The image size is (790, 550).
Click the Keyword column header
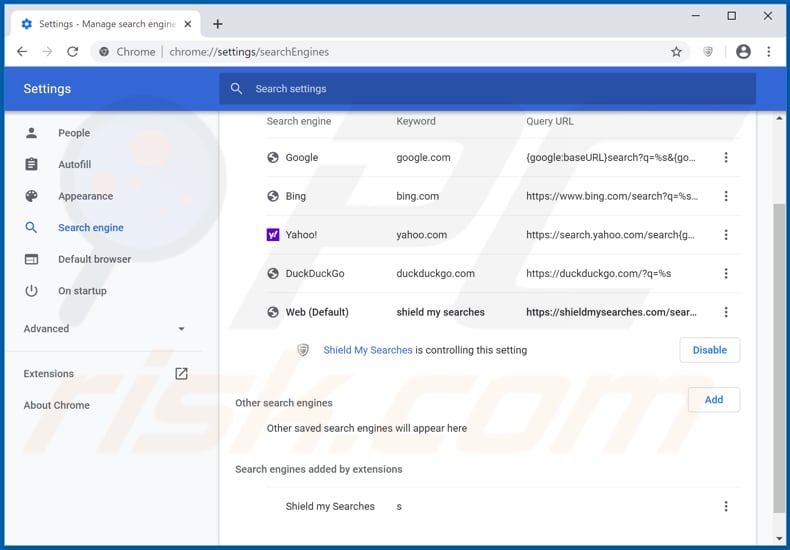coord(416,121)
